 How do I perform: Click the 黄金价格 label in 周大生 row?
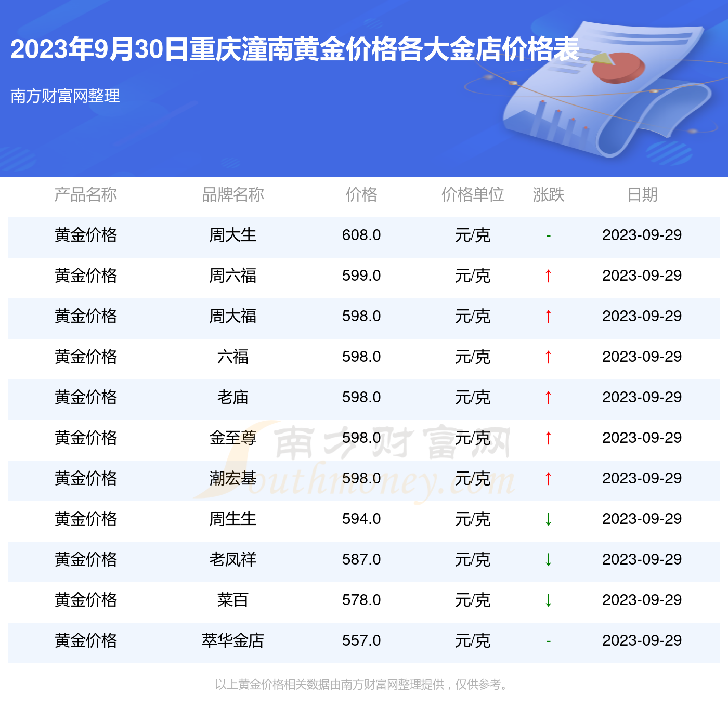(x=86, y=235)
